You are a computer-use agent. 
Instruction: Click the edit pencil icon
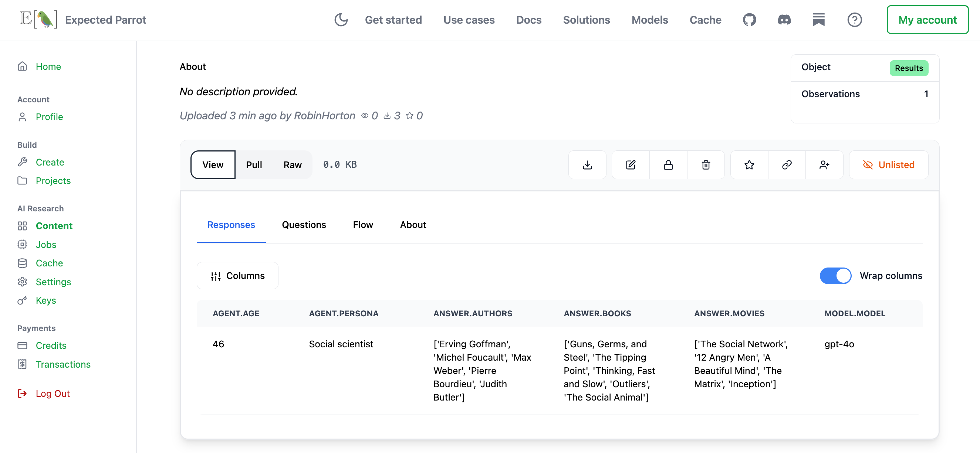click(x=631, y=164)
